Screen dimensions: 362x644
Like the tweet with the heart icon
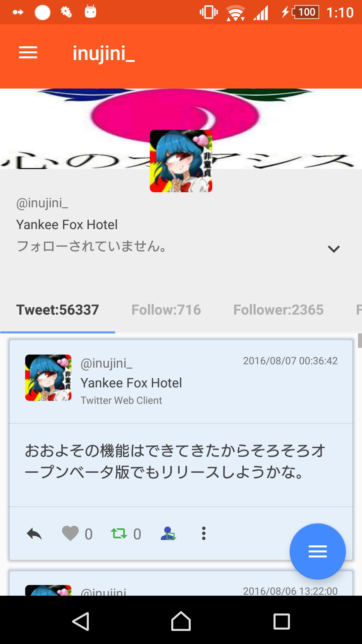(x=70, y=533)
